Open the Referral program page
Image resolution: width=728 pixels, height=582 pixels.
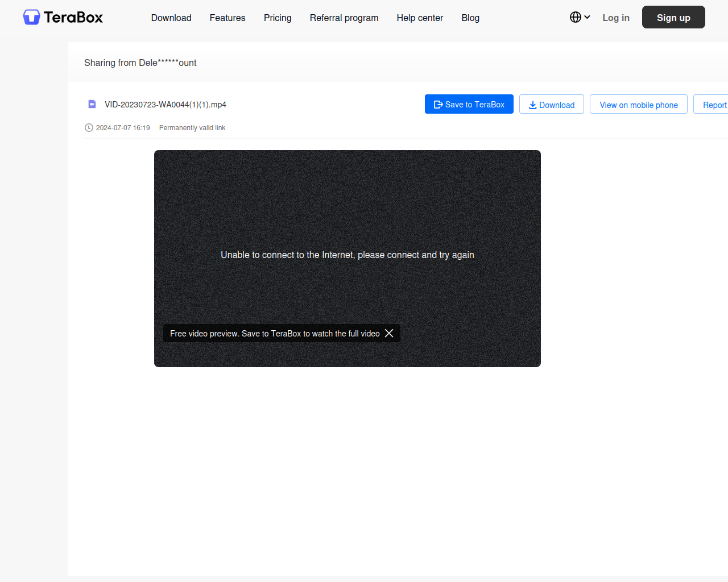point(344,18)
